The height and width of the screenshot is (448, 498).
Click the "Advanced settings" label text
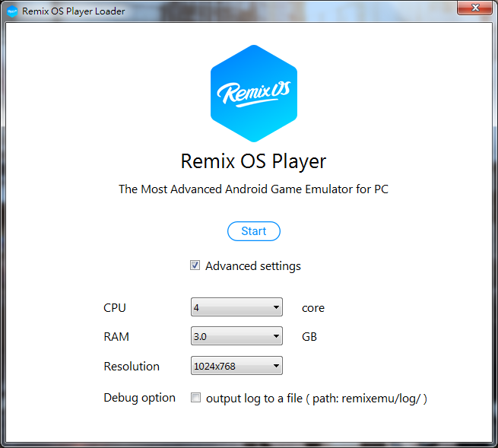click(x=253, y=266)
